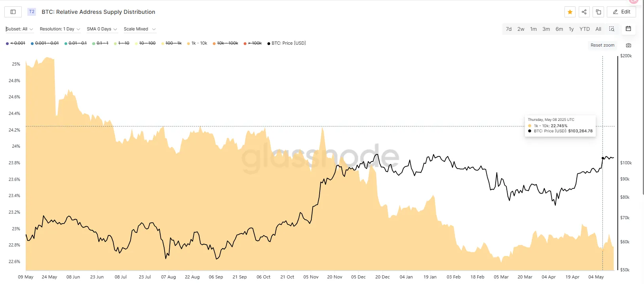This screenshot has height=284, width=644.
Task: Toggle the BTC: Price [USD] series
Action: coord(288,43)
